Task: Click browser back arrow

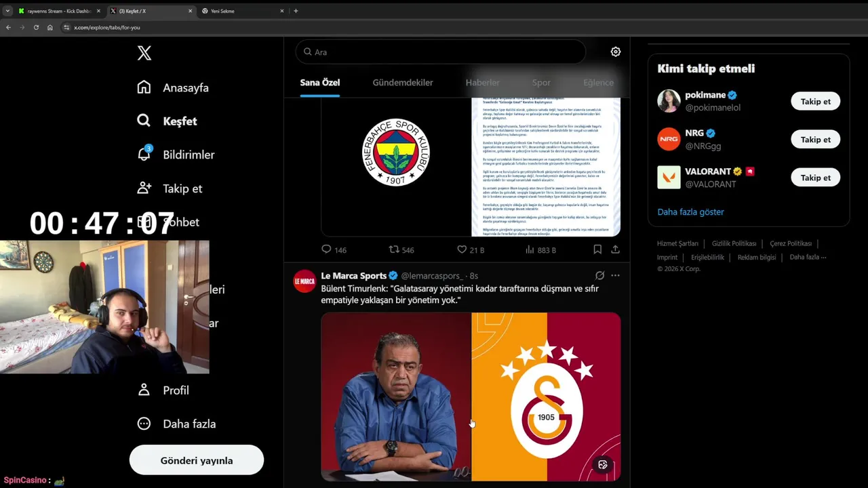Action: 8,27
